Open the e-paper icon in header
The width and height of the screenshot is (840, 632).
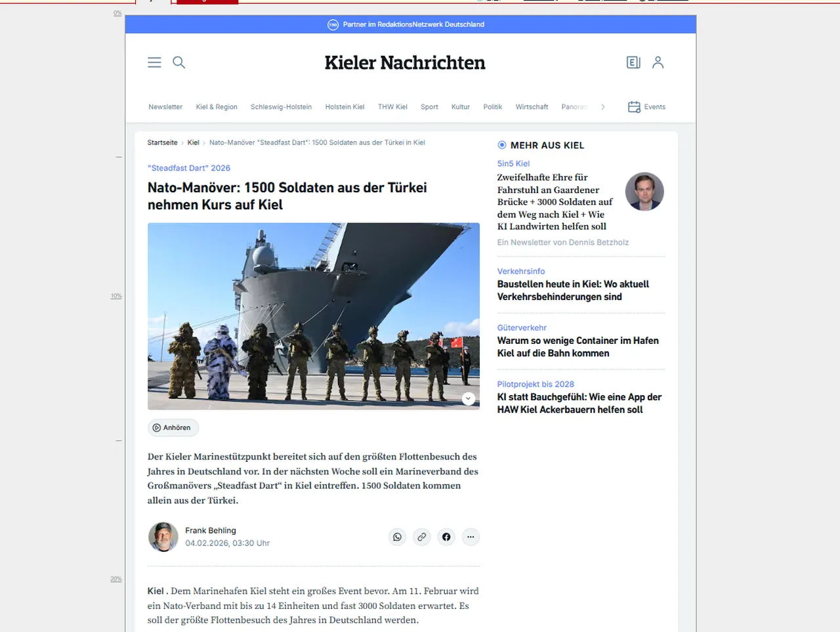click(633, 62)
